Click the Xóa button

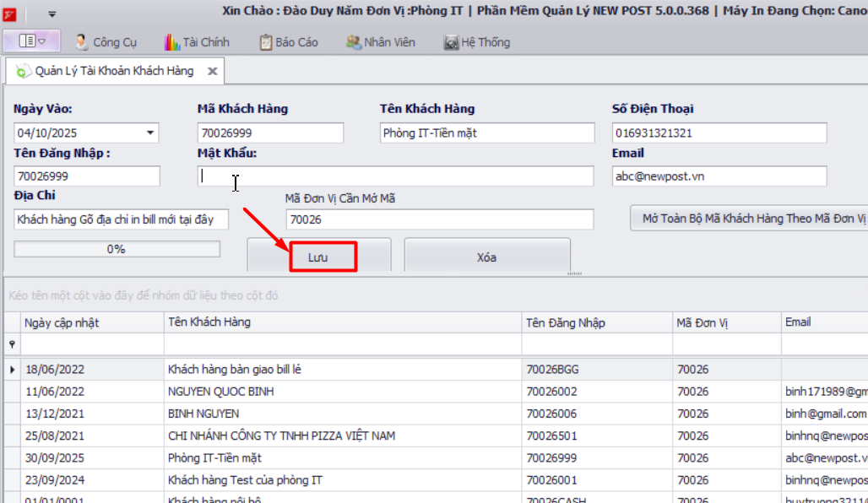(x=486, y=257)
